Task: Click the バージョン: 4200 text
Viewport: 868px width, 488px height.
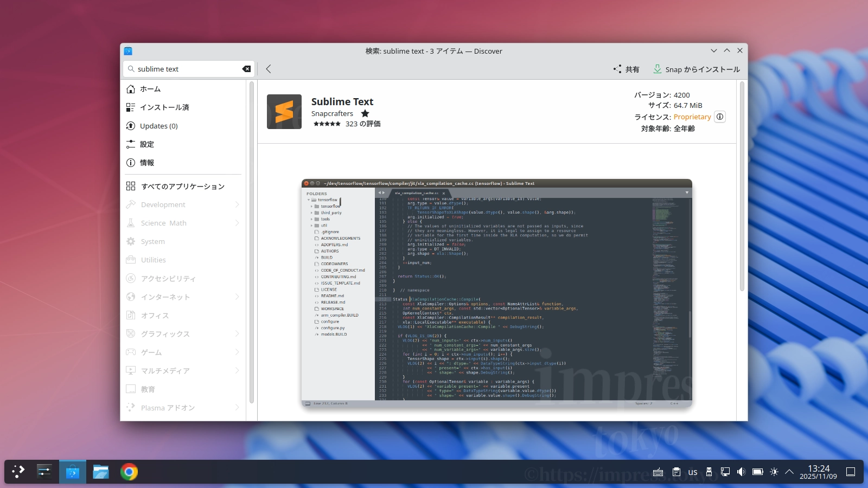Action: pyautogui.click(x=662, y=95)
